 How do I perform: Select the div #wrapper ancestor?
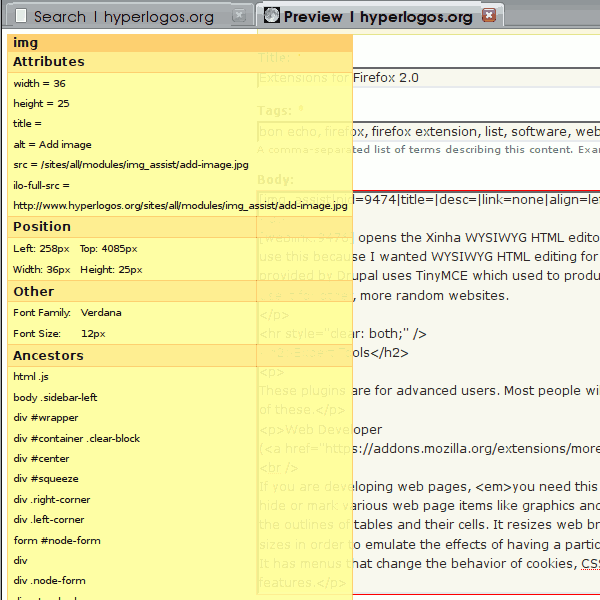(x=46, y=418)
